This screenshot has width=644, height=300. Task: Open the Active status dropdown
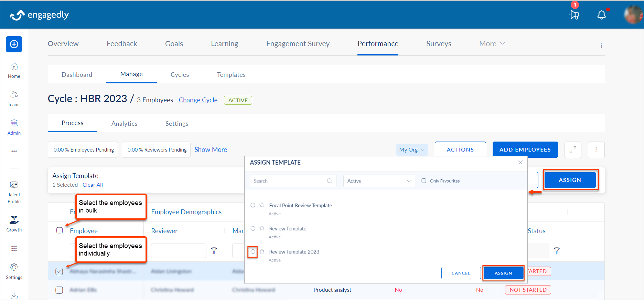379,181
